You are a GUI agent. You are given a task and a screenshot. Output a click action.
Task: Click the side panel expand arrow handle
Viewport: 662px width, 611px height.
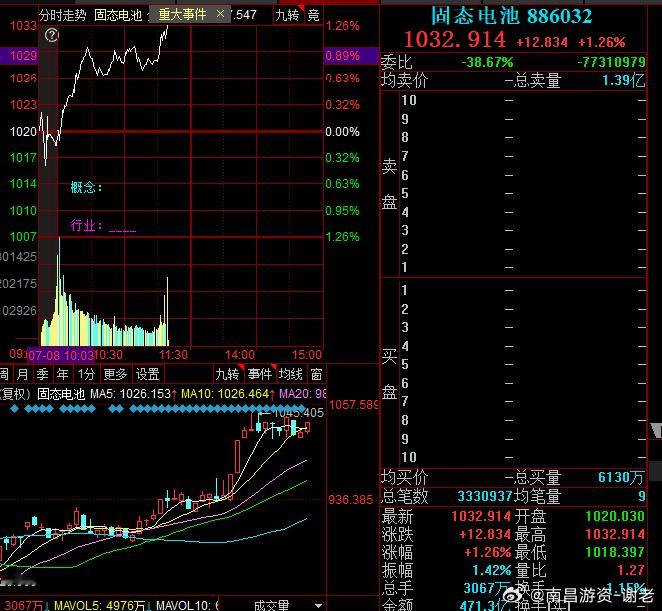point(656,431)
